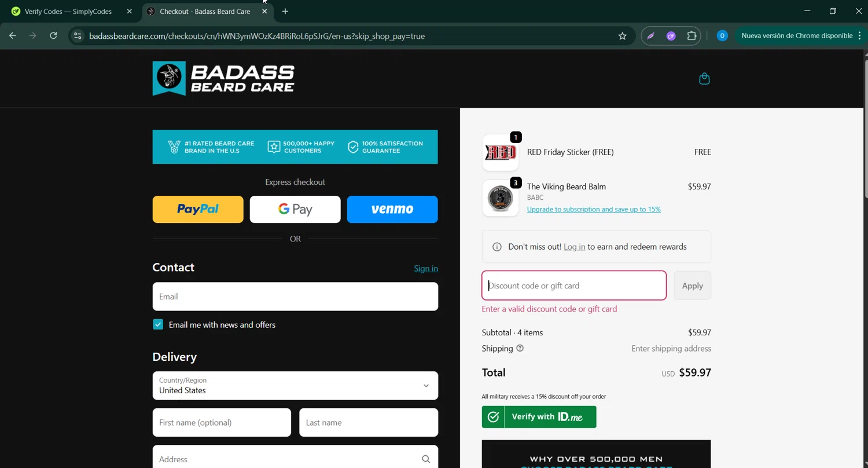Open the site information icon in address bar
The width and height of the screenshot is (868, 468).
pos(78,36)
